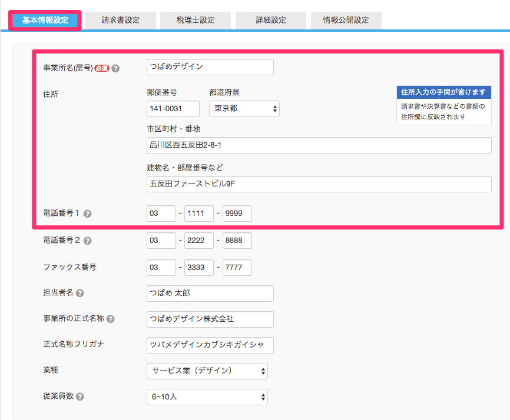Viewport: 510px width, 420px height.
Task: Click the 正式名称 field with つばめデザイン株式会社
Action: (x=210, y=319)
